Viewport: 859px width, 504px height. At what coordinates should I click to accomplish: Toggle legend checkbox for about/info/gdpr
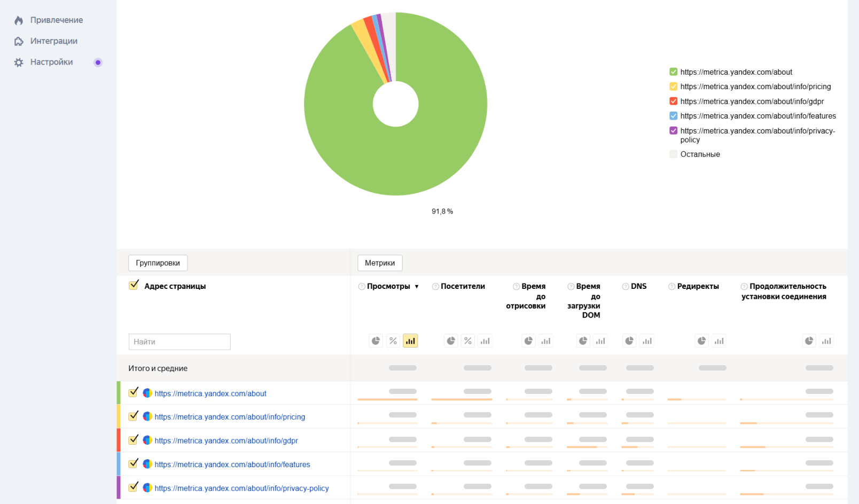pyautogui.click(x=674, y=101)
